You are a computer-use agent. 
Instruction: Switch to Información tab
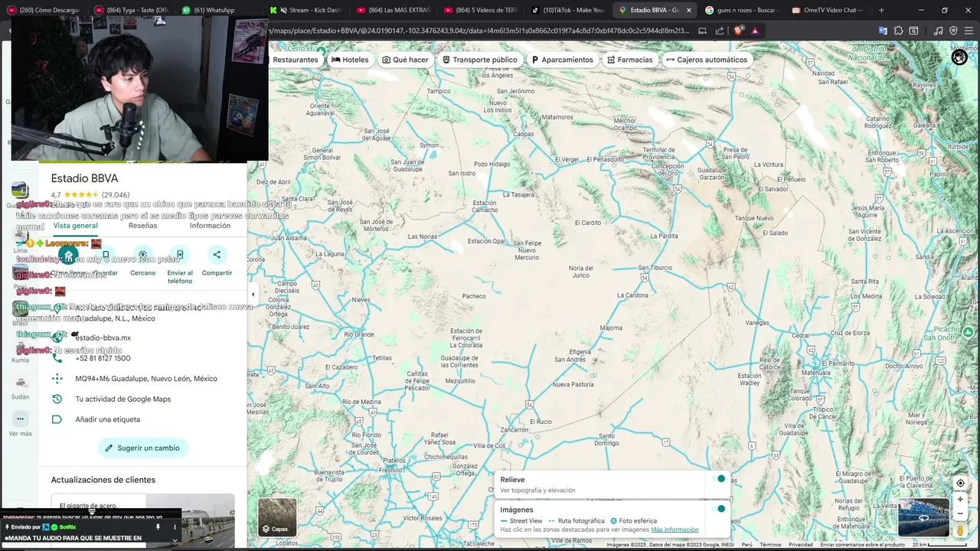(210, 226)
